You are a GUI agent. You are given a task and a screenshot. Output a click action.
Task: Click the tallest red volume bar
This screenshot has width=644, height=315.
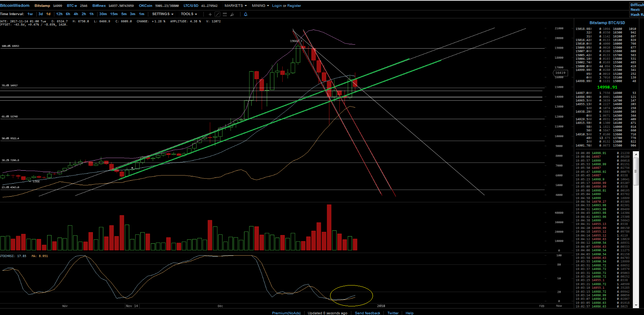pyautogui.click(x=329, y=228)
